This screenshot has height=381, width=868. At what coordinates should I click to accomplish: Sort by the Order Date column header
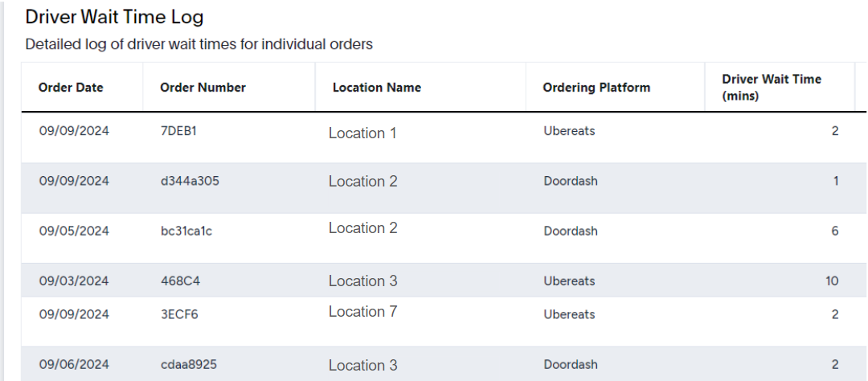click(x=71, y=88)
